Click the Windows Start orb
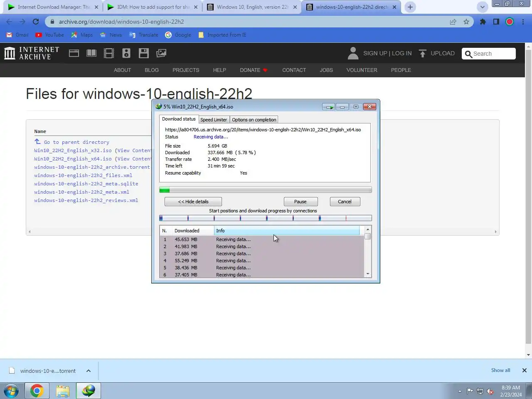This screenshot has height=399, width=532. click(x=11, y=391)
